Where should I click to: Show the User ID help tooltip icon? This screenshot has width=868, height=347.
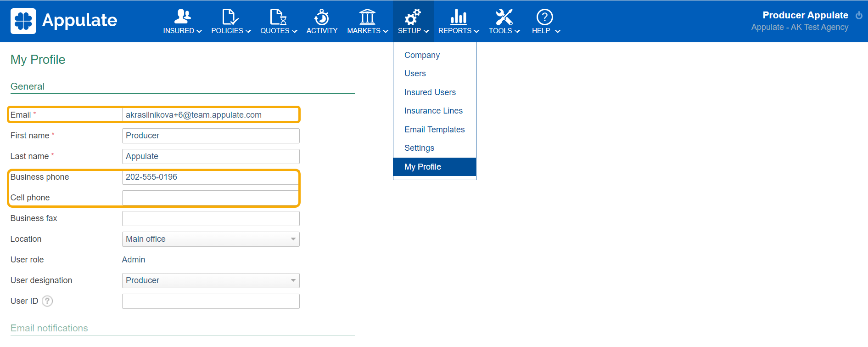(x=47, y=301)
